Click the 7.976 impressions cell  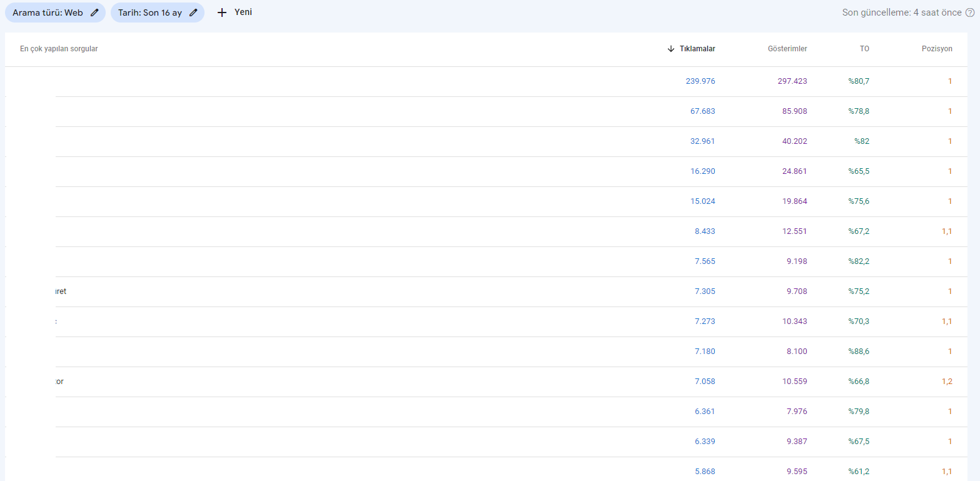[797, 412]
